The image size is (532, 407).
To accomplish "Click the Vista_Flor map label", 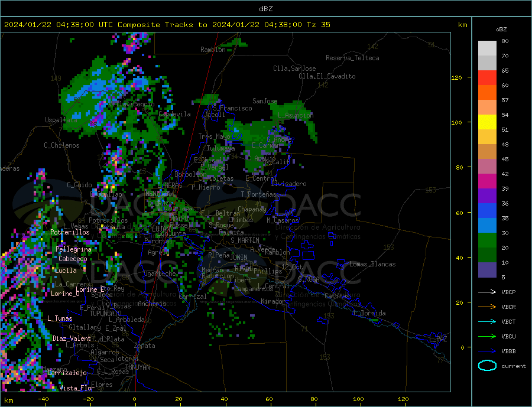I will pyautogui.click(x=77, y=388).
